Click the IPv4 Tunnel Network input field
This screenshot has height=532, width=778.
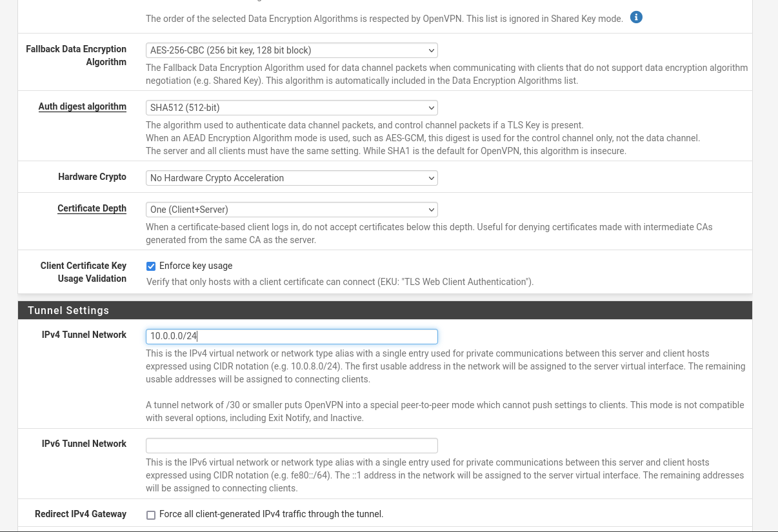coord(292,337)
